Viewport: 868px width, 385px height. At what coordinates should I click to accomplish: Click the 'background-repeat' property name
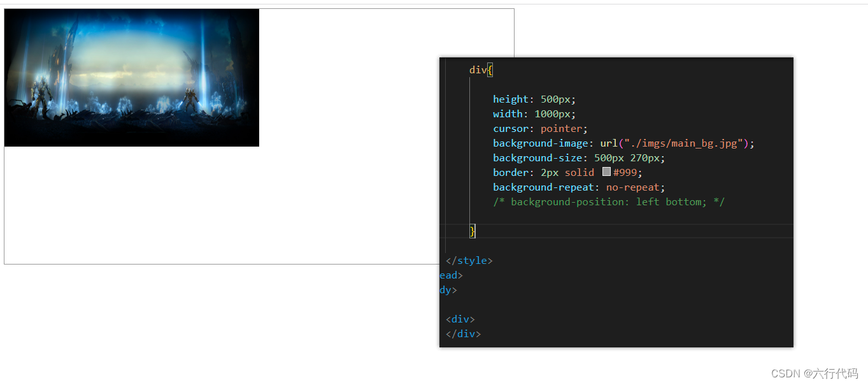tap(544, 187)
